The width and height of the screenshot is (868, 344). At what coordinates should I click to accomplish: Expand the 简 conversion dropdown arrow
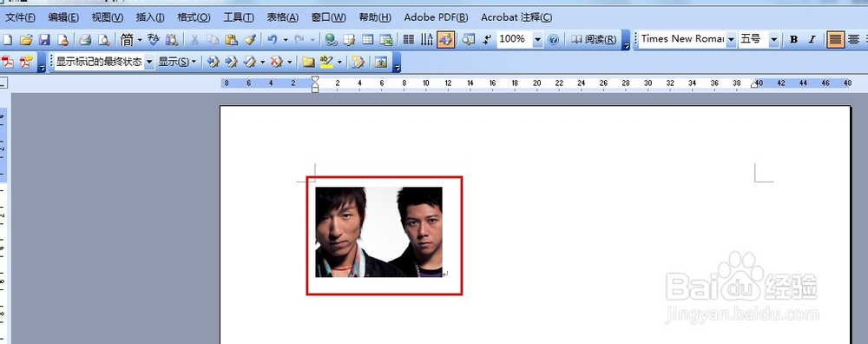click(139, 40)
